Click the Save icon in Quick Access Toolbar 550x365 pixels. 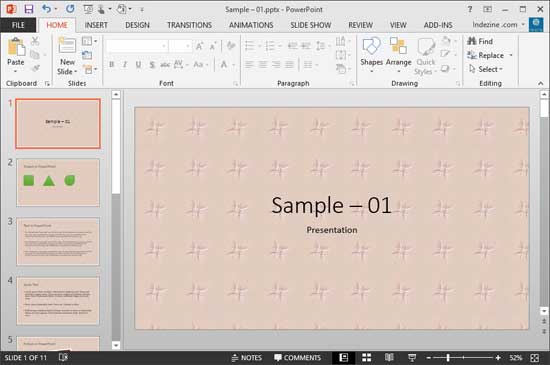[29, 9]
